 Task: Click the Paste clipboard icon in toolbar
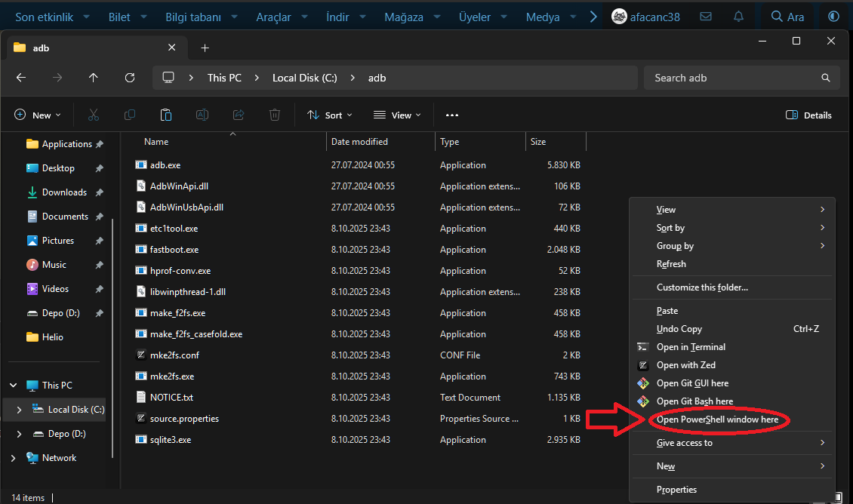pos(166,115)
